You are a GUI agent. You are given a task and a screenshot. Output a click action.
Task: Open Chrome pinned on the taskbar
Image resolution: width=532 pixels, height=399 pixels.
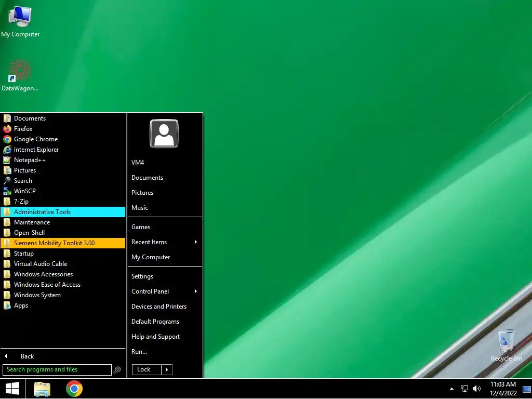click(74, 389)
